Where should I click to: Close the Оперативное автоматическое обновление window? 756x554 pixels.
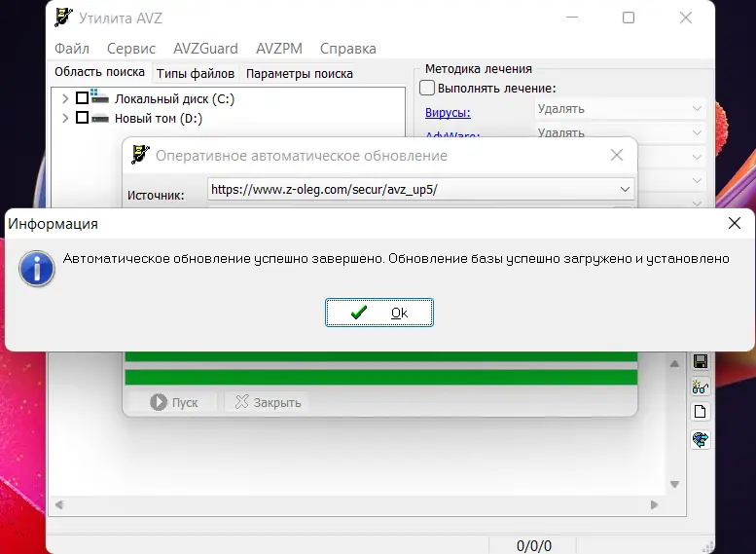tap(617, 155)
